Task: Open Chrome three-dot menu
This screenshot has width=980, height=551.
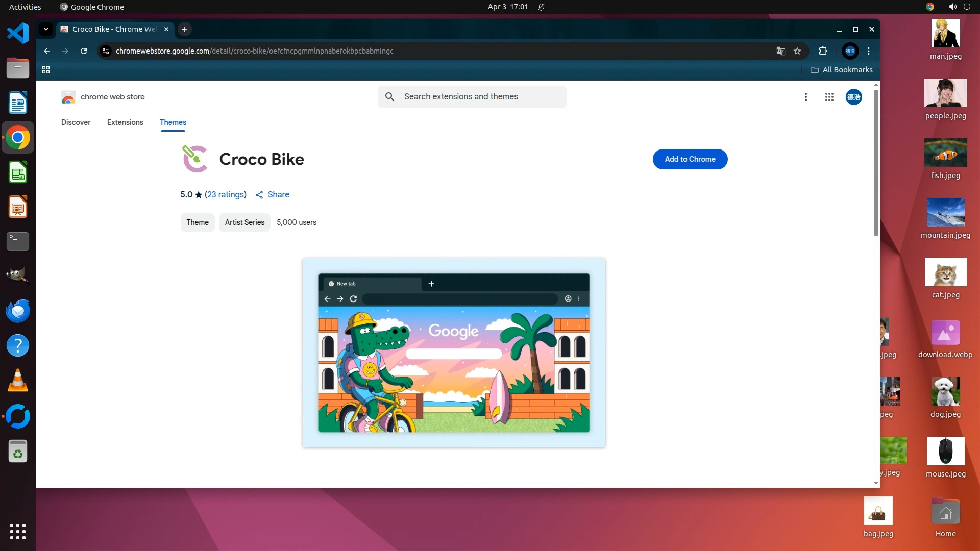Action: click(x=869, y=51)
